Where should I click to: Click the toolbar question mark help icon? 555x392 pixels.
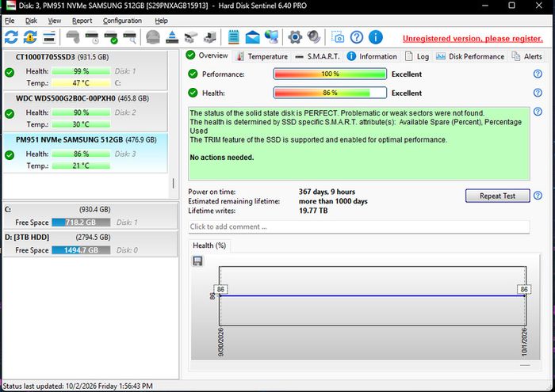357,37
